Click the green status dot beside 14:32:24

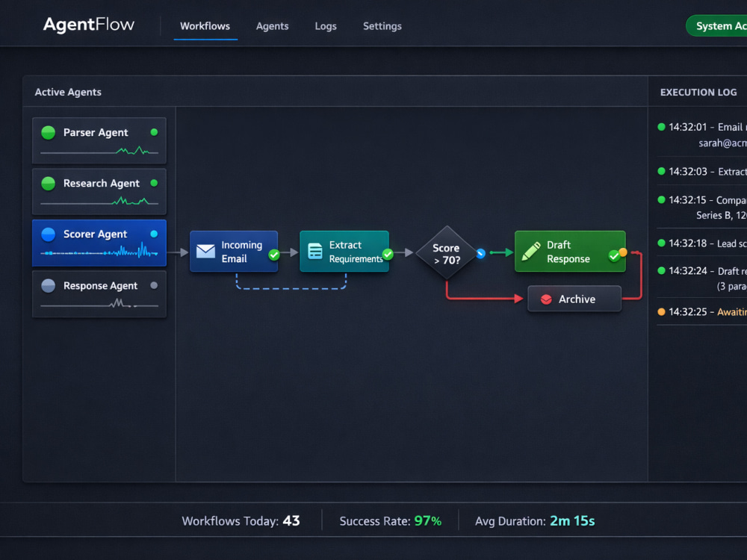[661, 270]
